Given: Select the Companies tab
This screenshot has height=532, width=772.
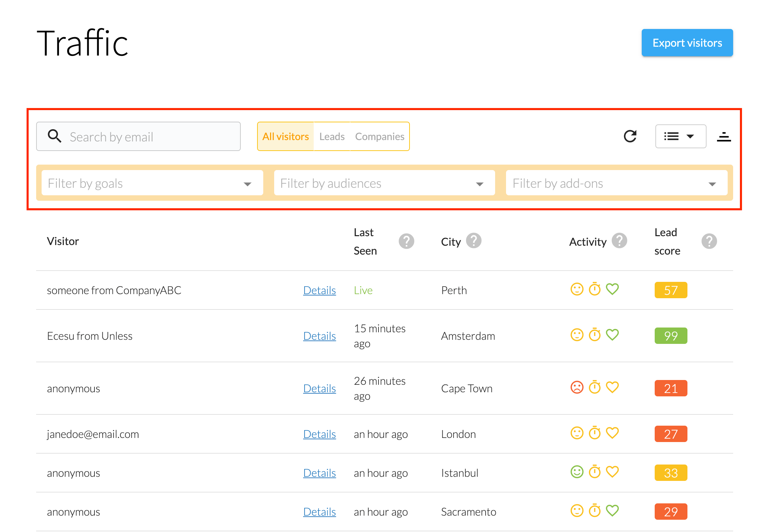Looking at the screenshot, I should [380, 137].
